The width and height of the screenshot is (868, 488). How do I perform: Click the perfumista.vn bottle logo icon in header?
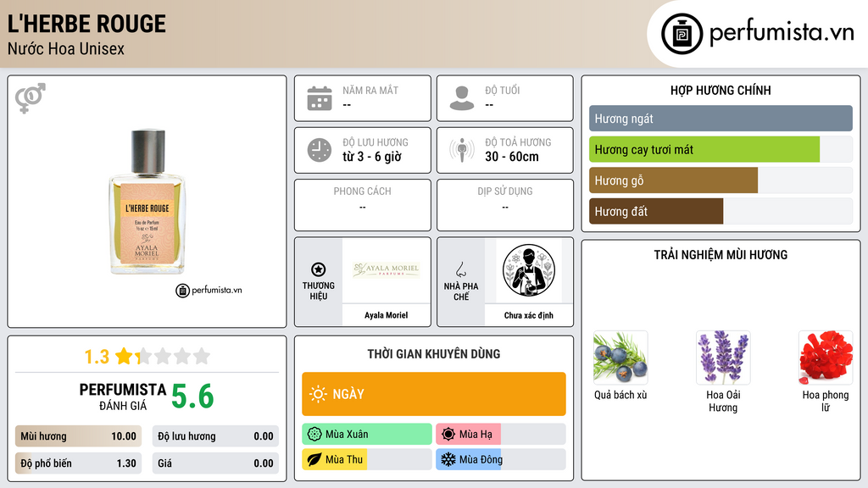tap(682, 34)
